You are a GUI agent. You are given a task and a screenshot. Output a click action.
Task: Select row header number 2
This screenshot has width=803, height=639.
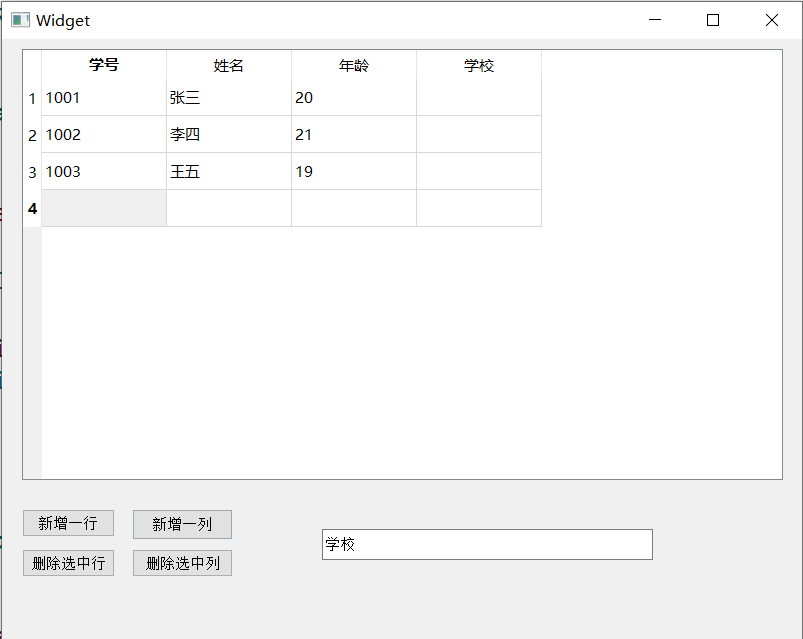(x=32, y=135)
